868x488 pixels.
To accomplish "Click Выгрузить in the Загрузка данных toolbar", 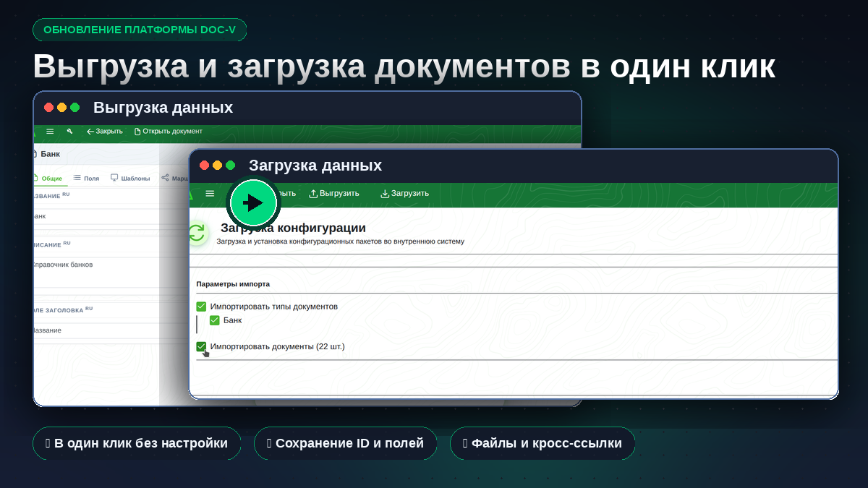I will (x=333, y=194).
